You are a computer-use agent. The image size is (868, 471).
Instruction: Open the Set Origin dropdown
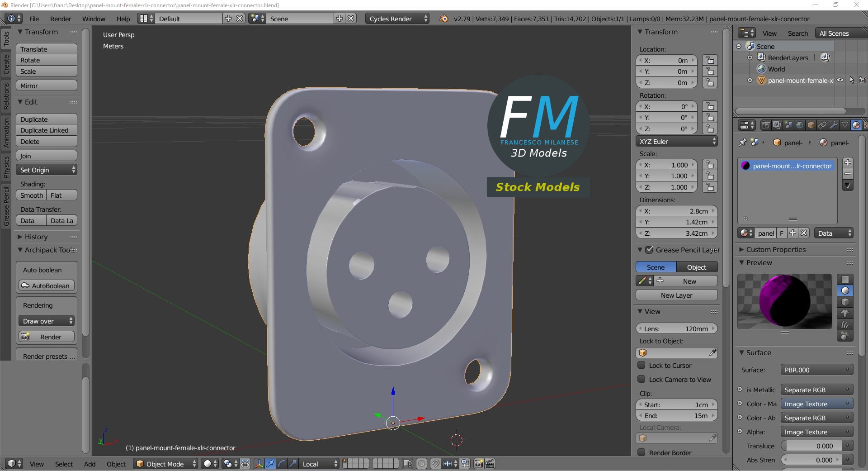[47, 170]
